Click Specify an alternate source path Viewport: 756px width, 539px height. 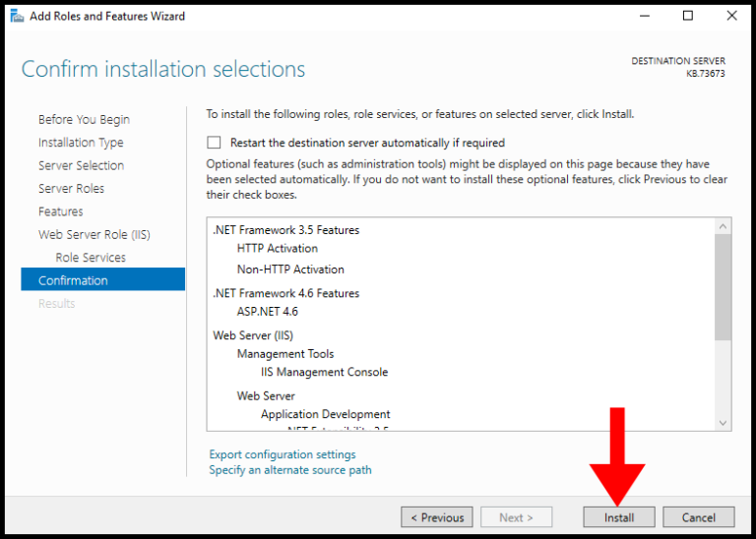tap(290, 470)
